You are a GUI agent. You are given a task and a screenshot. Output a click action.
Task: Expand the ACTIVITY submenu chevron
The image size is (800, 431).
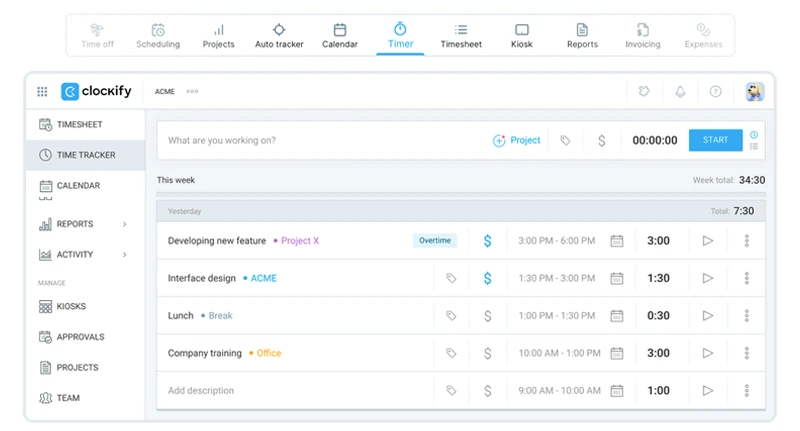coord(124,255)
